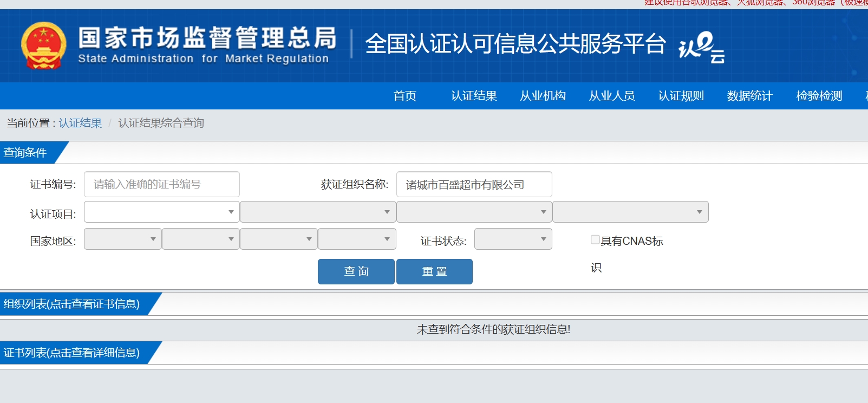Viewport: 868px width, 403px height.
Task: Select 从业机构 in navigation bar
Action: pyautogui.click(x=543, y=96)
